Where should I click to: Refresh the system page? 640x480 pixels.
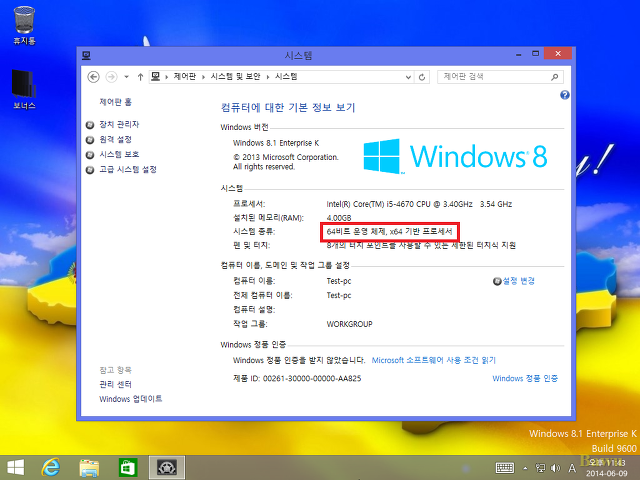pos(422,77)
